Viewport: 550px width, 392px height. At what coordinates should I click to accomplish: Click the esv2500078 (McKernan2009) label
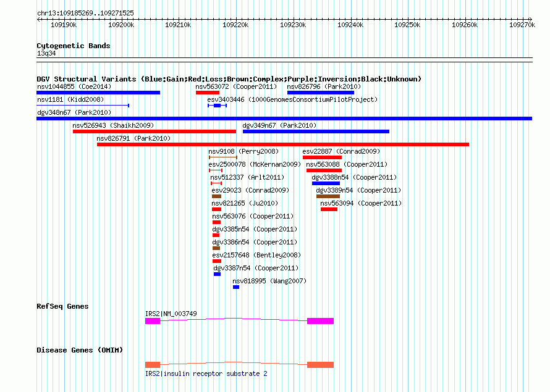tap(255, 164)
